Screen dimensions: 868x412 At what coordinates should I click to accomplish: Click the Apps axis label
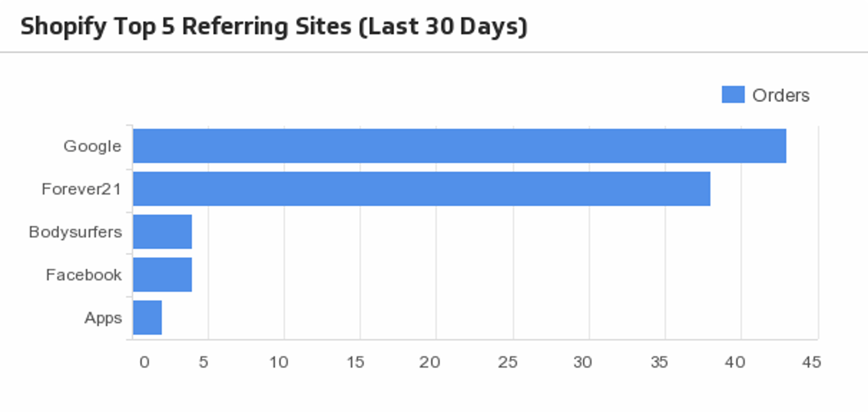pos(103,318)
